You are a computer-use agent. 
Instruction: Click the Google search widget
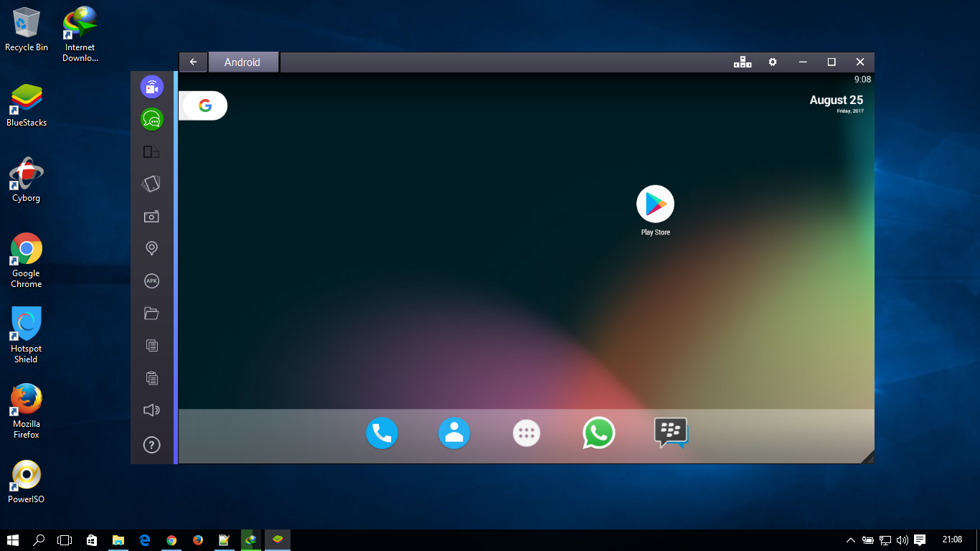coord(203,105)
